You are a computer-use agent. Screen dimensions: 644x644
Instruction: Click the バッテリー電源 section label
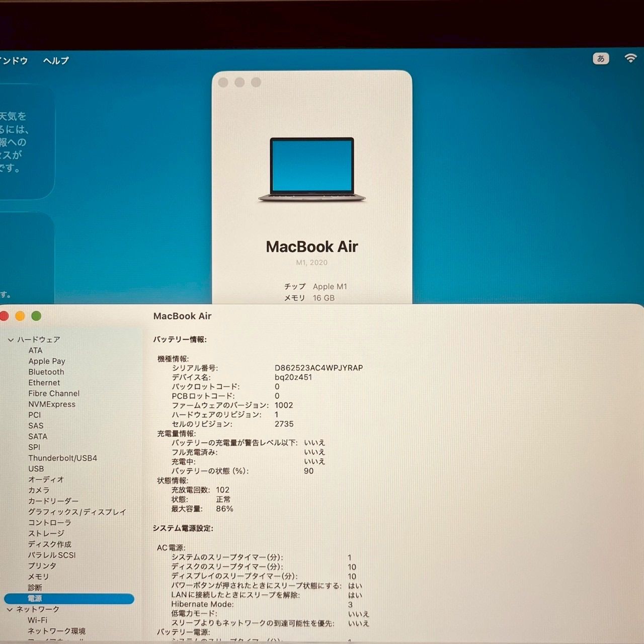click(x=183, y=632)
